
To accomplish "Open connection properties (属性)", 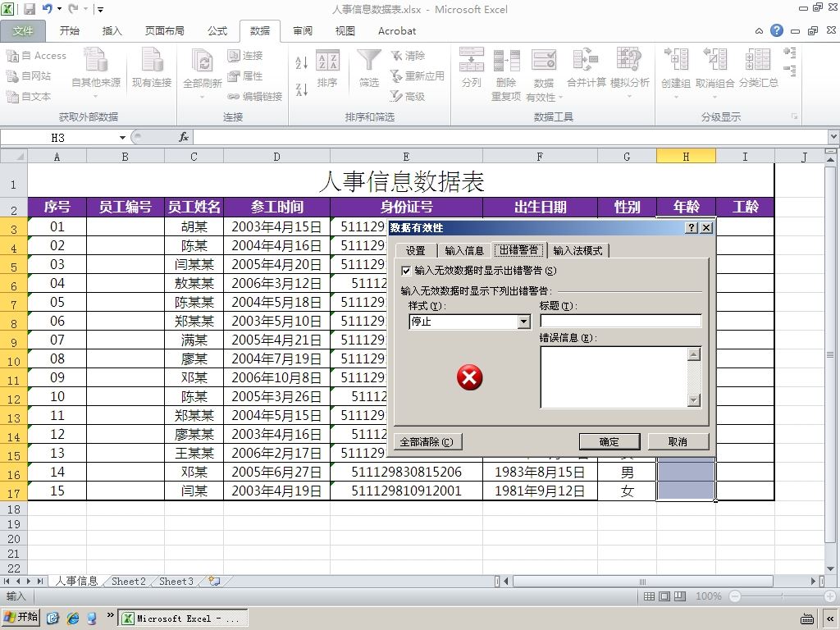I will click(x=245, y=75).
